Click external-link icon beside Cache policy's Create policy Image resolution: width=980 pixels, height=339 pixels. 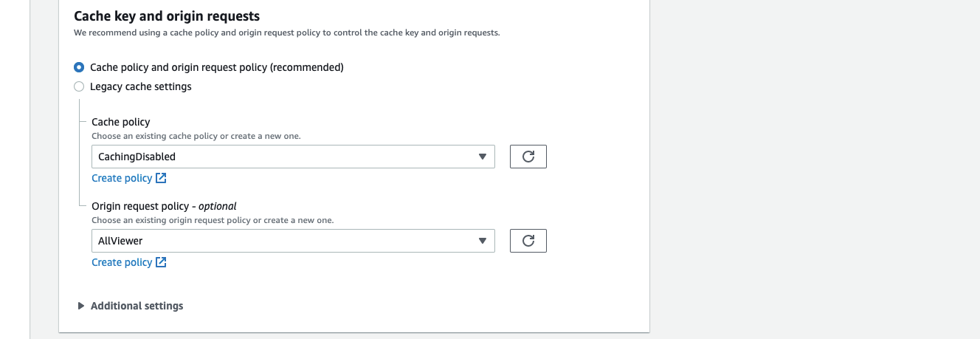coord(161,178)
